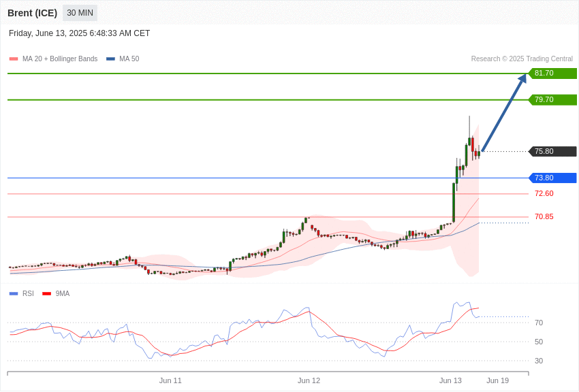Screen dimensions: 579x392
Task: Click the Jun 13 date axis label
Action: tap(450, 380)
